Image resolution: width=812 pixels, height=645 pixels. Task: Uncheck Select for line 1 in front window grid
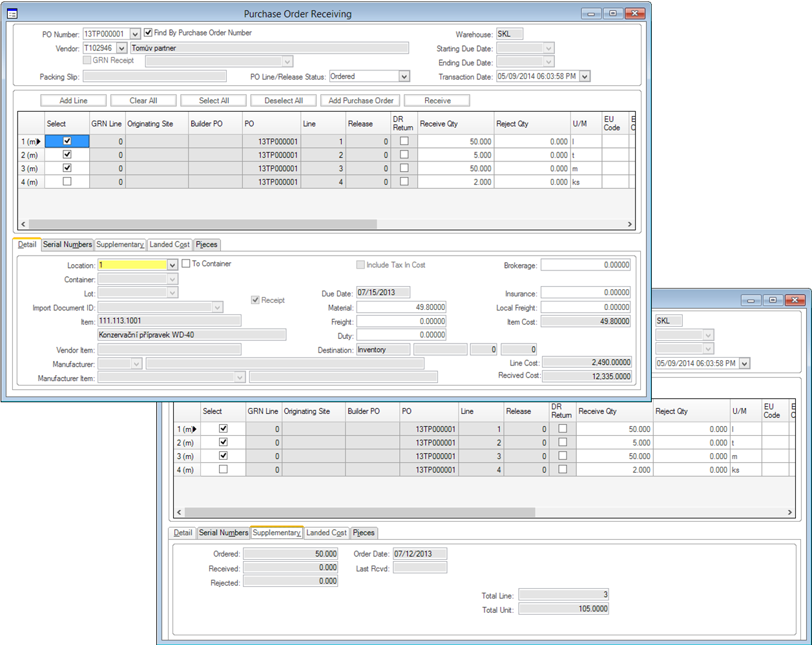67,141
